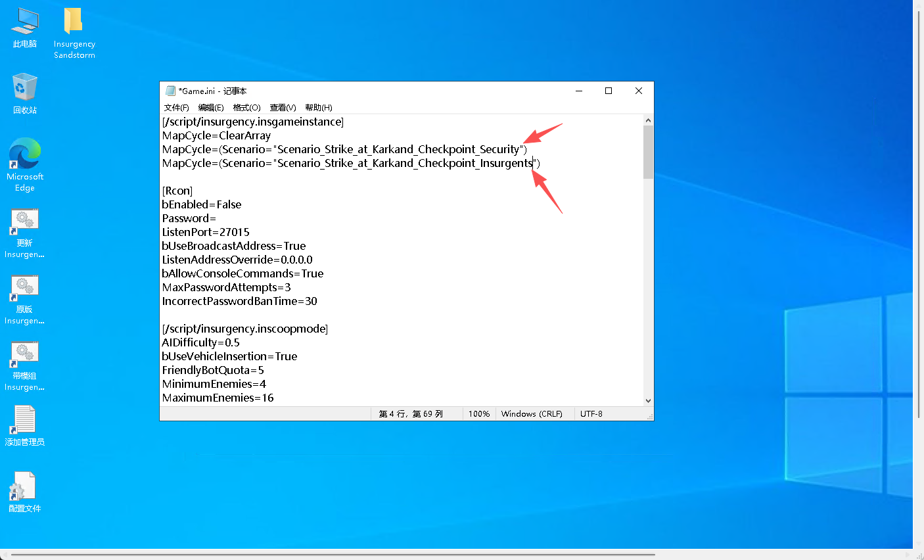Click the bUseBroadcastAddress=True line
The image size is (924, 560).
(x=234, y=246)
